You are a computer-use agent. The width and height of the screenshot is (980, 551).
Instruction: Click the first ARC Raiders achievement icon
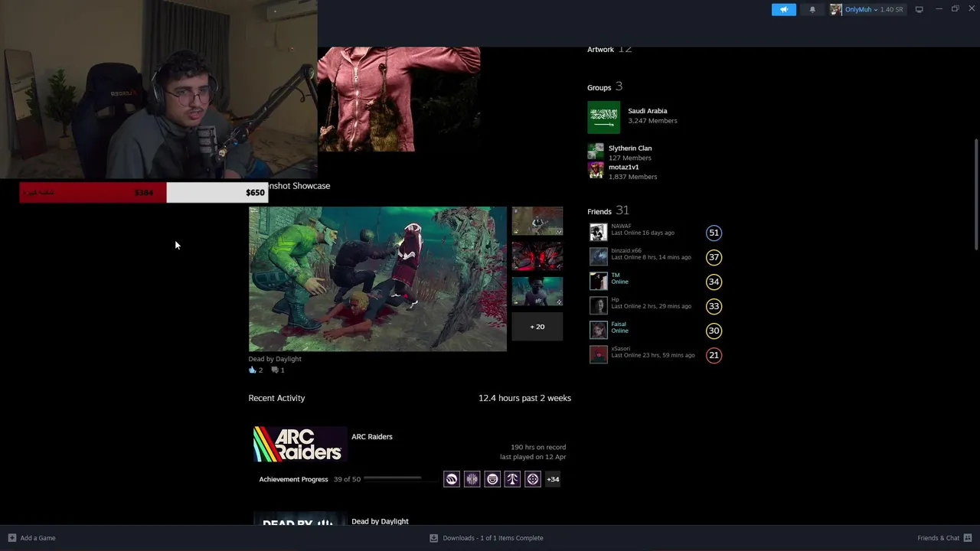click(x=452, y=479)
